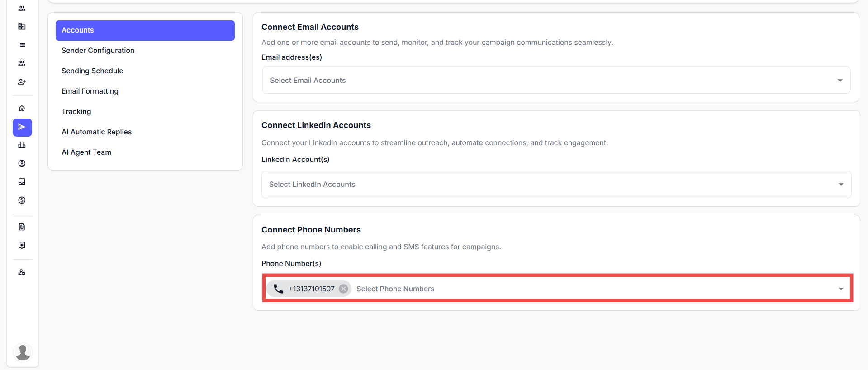Switch to Sender Configuration tab
The height and width of the screenshot is (370, 868).
pyautogui.click(x=98, y=51)
